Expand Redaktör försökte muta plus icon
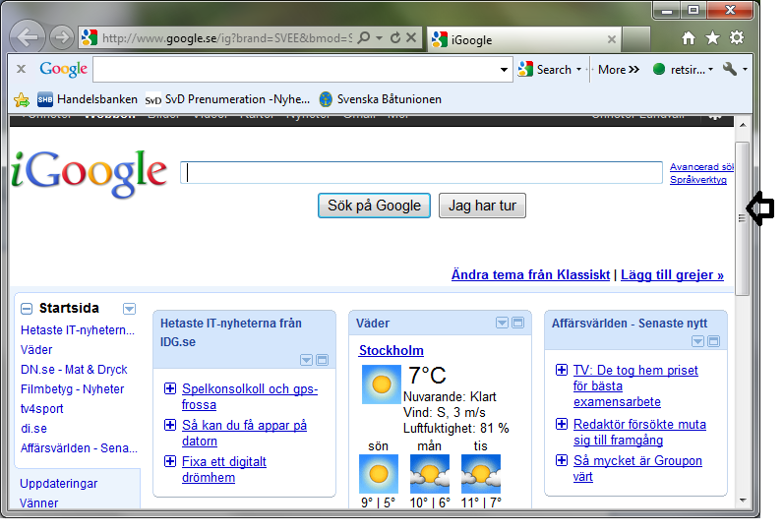 pyautogui.click(x=562, y=424)
